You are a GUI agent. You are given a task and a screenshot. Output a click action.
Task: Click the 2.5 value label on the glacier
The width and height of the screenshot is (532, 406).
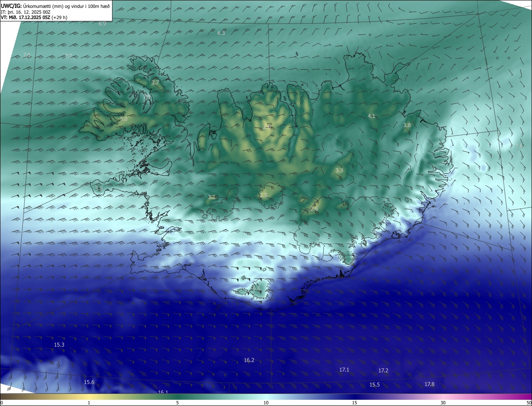click(x=264, y=196)
